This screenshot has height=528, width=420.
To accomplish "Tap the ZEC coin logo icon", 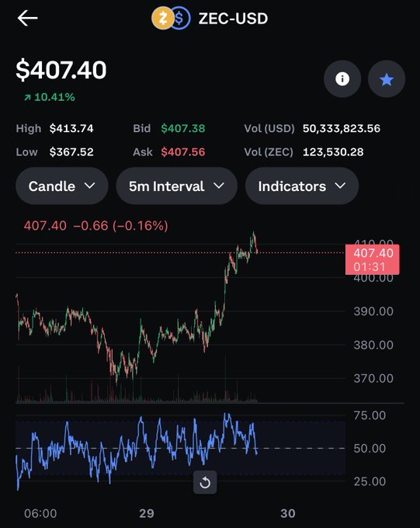I will 162,18.
